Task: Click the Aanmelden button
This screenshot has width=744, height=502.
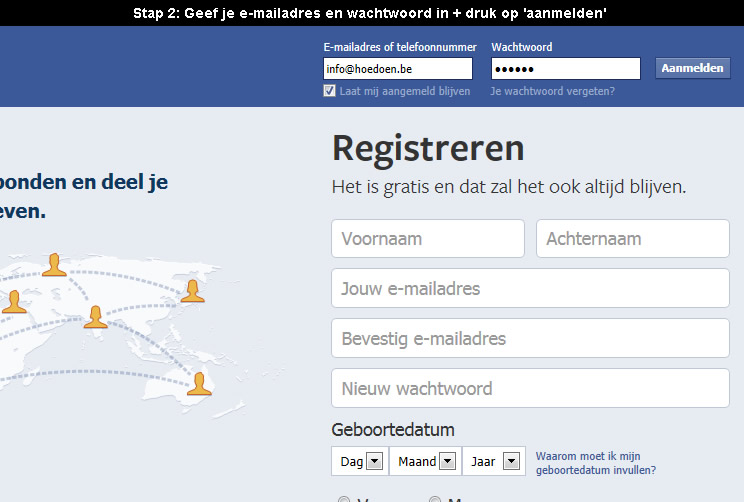Action: click(x=693, y=68)
